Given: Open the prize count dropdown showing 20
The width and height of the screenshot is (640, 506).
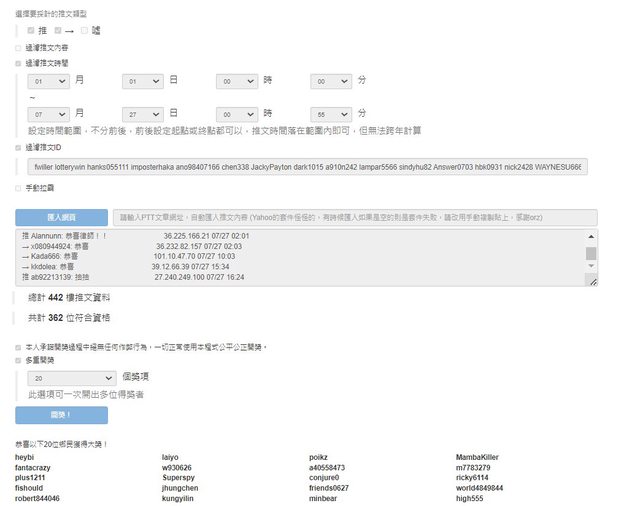Looking at the screenshot, I should coord(71,379).
